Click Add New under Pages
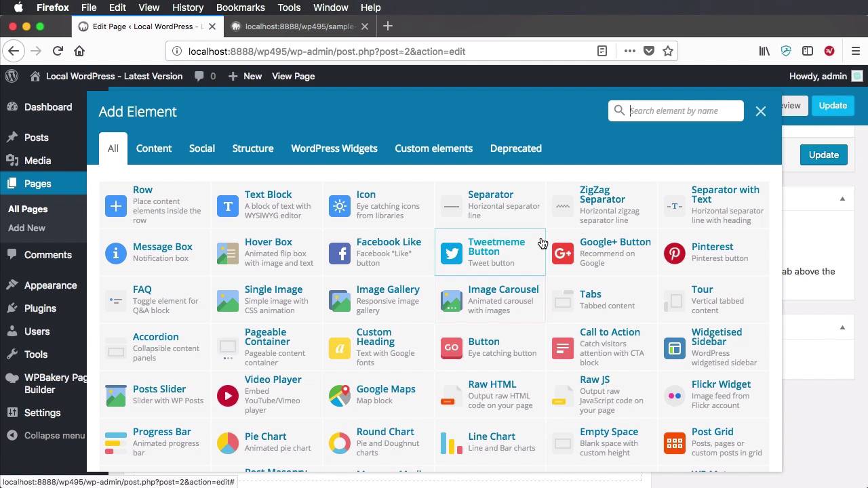Screen dimensions: 868x488 26,228
